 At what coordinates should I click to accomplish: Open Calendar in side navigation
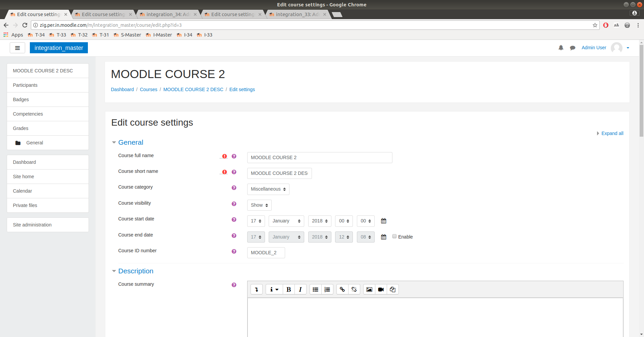click(x=48, y=191)
